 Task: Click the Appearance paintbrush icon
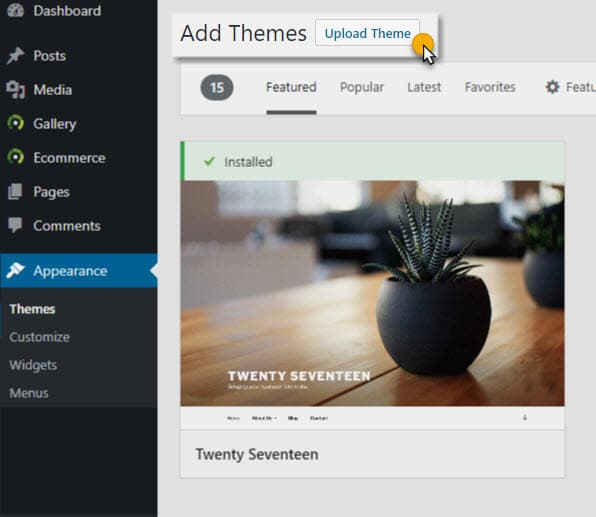(x=16, y=271)
